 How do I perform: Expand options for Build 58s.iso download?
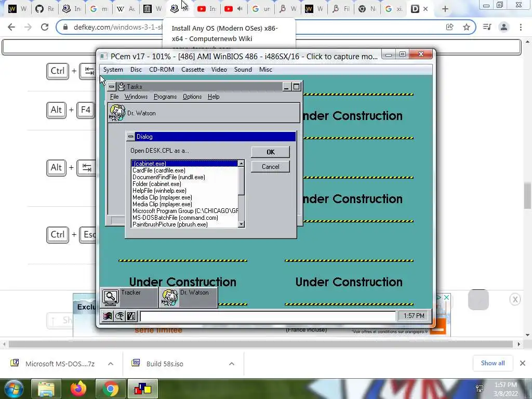pyautogui.click(x=232, y=364)
